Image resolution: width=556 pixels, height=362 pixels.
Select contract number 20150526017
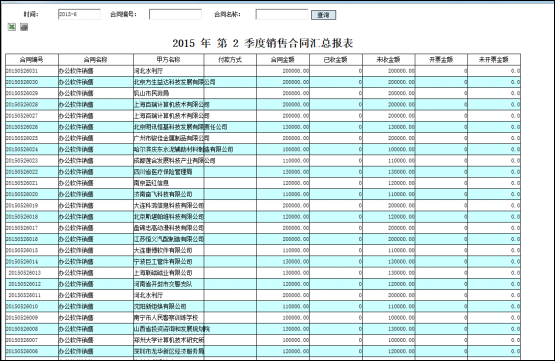coord(22,228)
